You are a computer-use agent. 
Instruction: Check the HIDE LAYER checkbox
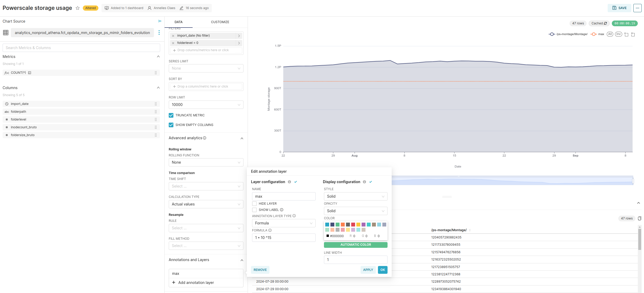[x=254, y=204]
